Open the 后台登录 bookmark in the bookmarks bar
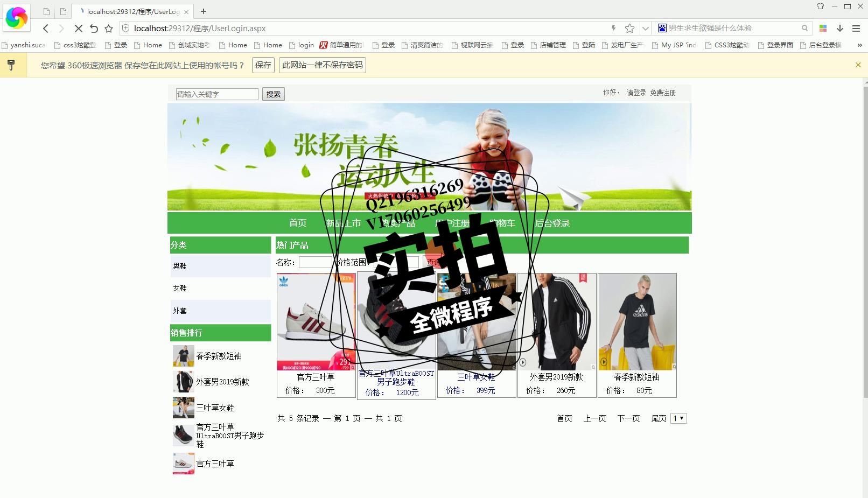This screenshot has height=498, width=868. point(821,45)
